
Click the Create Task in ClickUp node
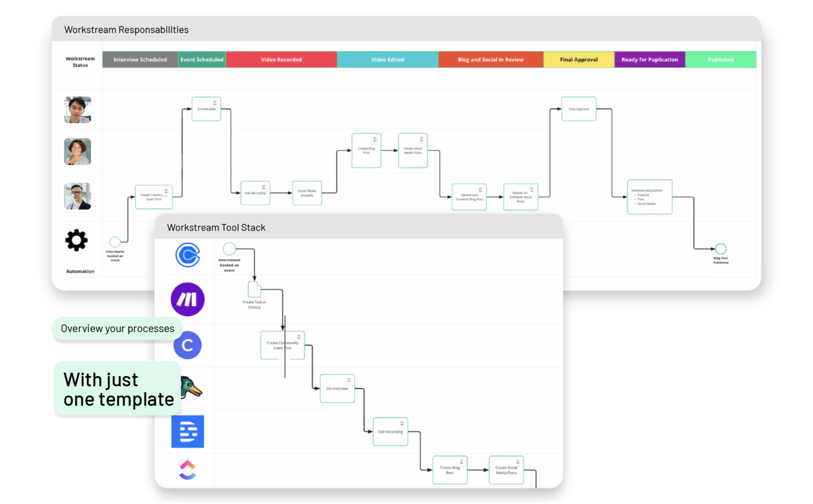point(255,289)
